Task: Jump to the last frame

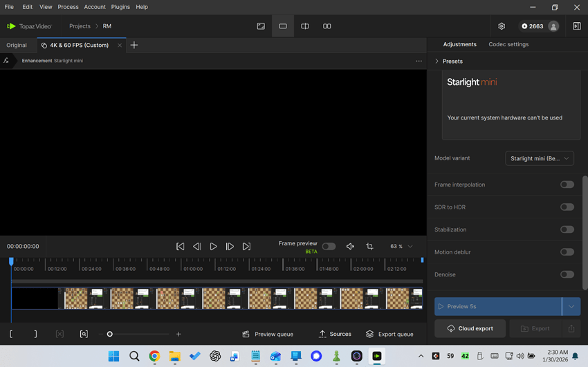Action: (246, 247)
